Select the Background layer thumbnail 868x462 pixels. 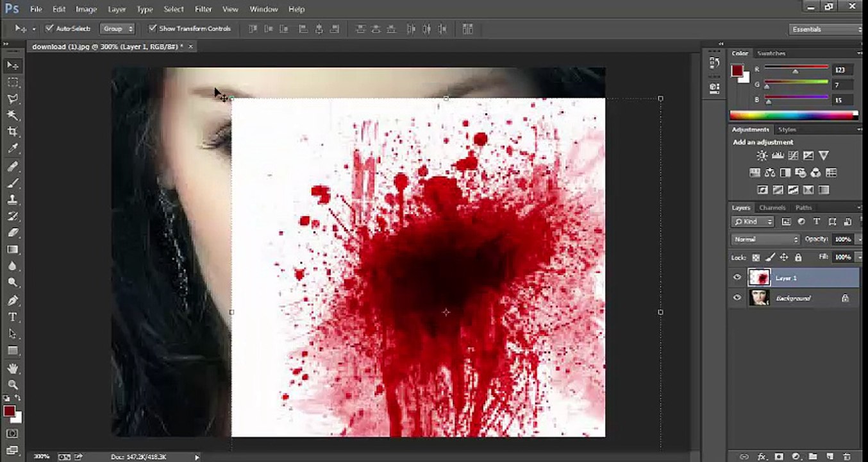[x=759, y=298]
